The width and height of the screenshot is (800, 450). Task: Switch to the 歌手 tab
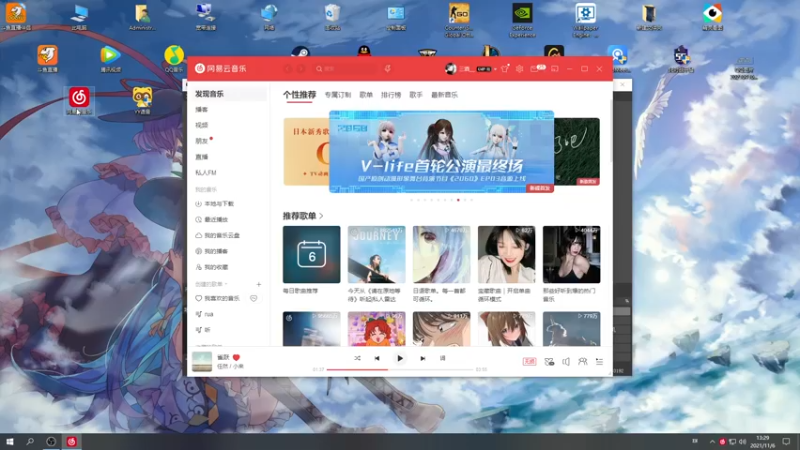(416, 95)
